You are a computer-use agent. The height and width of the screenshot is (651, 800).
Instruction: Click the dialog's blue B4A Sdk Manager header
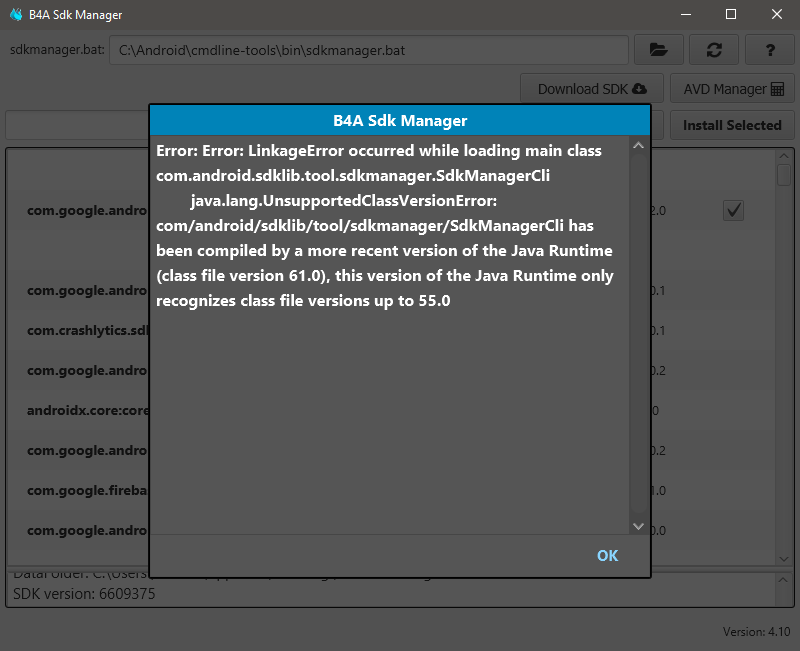tap(400, 120)
